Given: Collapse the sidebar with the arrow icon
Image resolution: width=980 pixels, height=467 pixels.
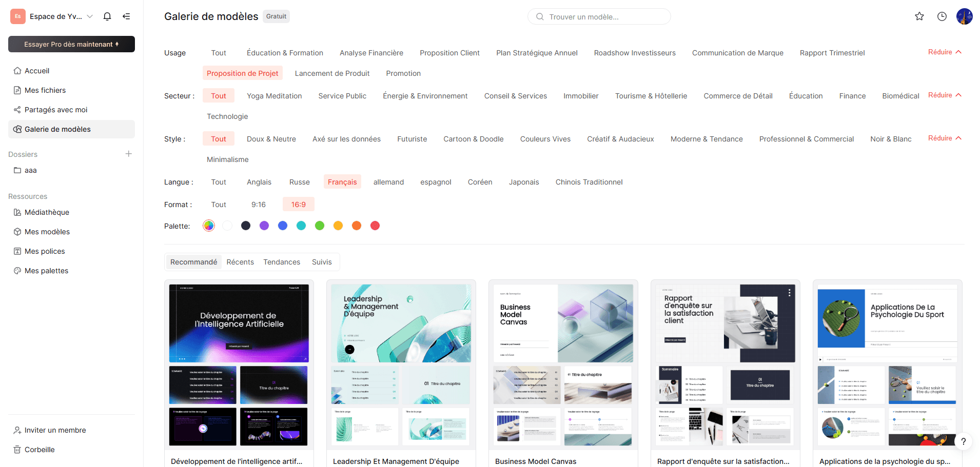Looking at the screenshot, I should (126, 16).
